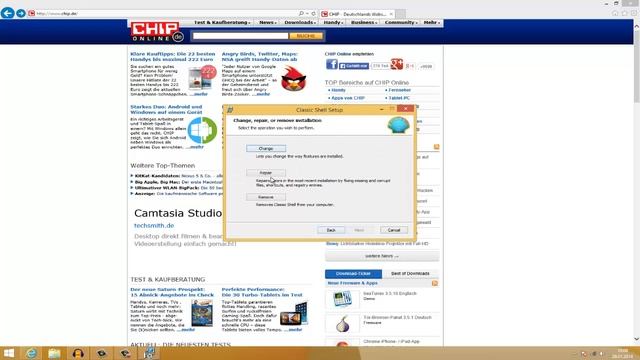This screenshot has width=640, height=360.
Task: Click the orange Suche button
Action: pyautogui.click(x=306, y=36)
